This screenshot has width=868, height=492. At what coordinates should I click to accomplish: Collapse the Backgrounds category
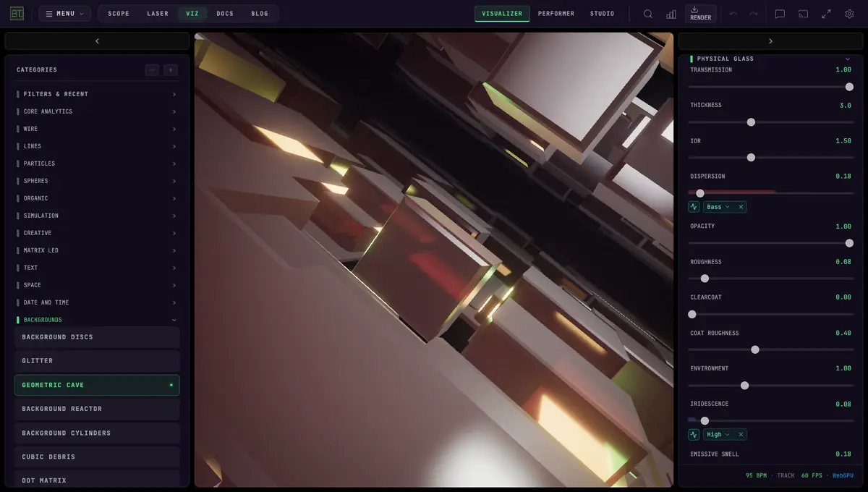coord(97,320)
